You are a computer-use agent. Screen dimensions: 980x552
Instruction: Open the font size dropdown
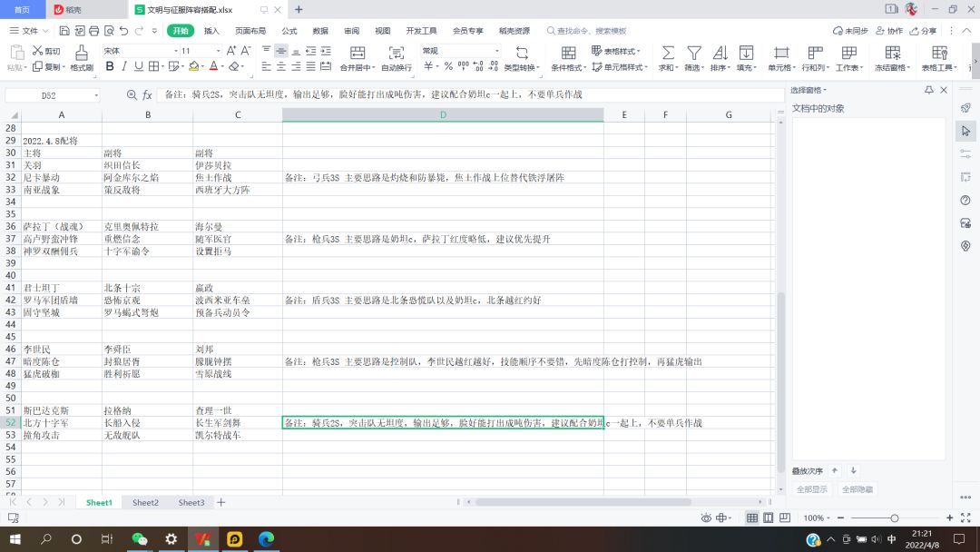point(218,51)
